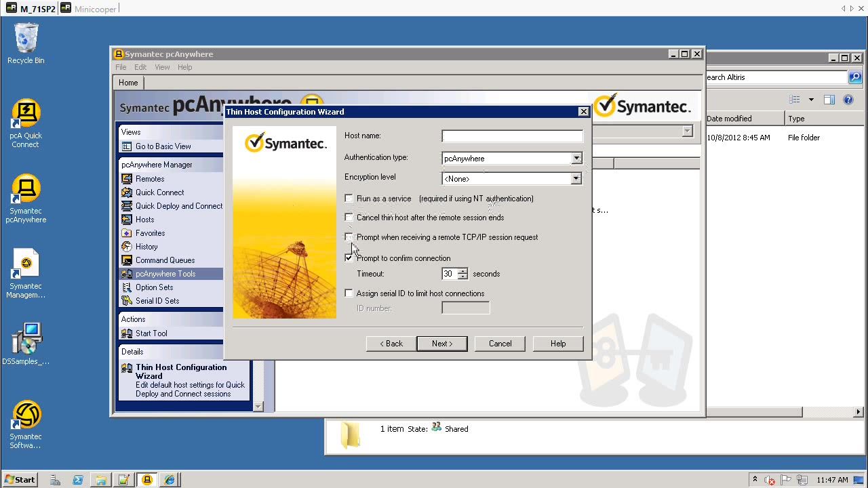Switch to the Home tab
The width and height of the screenshot is (868, 488).
[x=127, y=82]
